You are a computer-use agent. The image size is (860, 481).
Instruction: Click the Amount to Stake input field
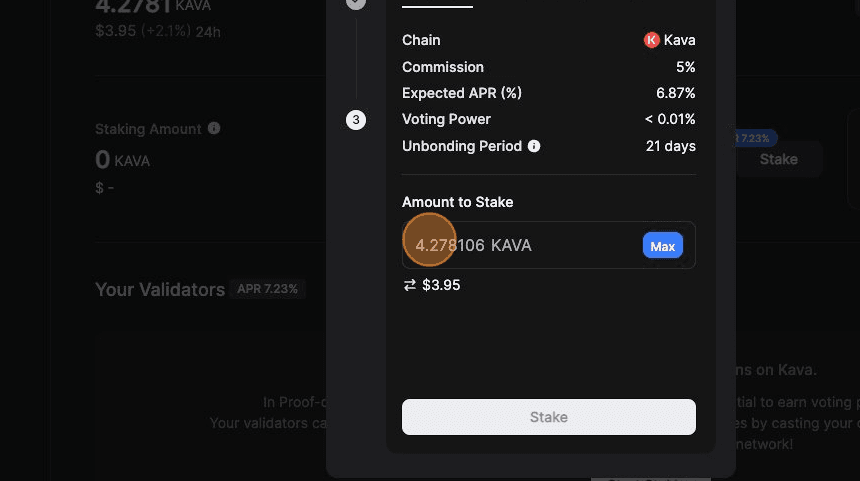pyautogui.click(x=520, y=245)
